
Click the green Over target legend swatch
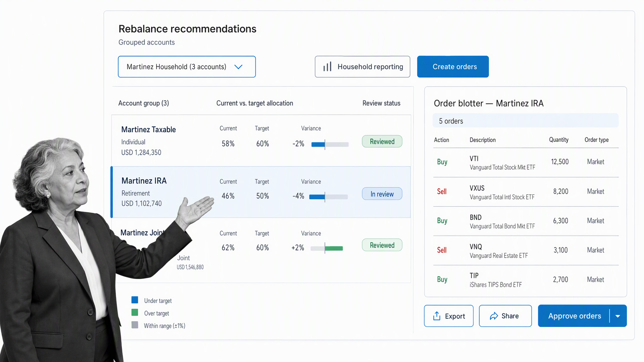pos(135,312)
